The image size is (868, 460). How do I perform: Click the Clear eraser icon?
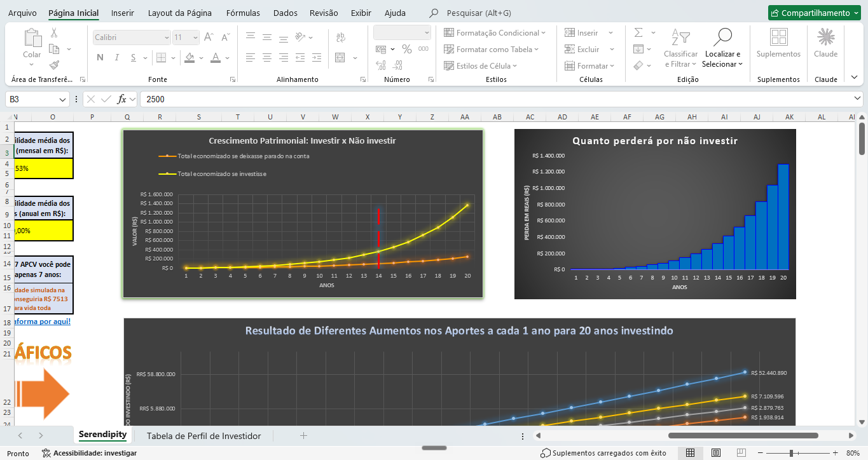638,65
